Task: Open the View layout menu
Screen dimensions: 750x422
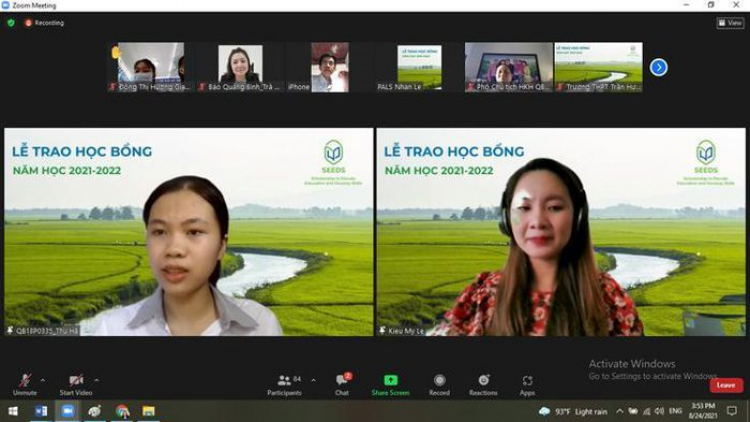Action: [x=730, y=22]
